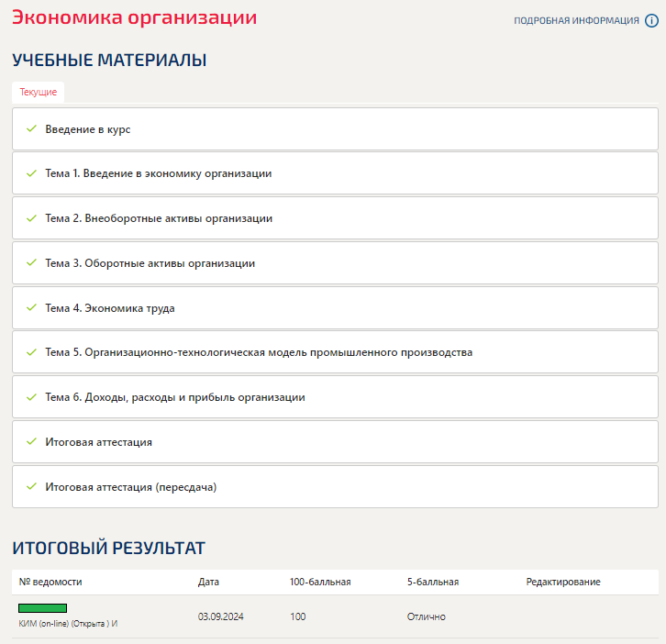Click the checkmark beside Итоговая аттестация (пересдача)
666x644 pixels.
click(31, 486)
